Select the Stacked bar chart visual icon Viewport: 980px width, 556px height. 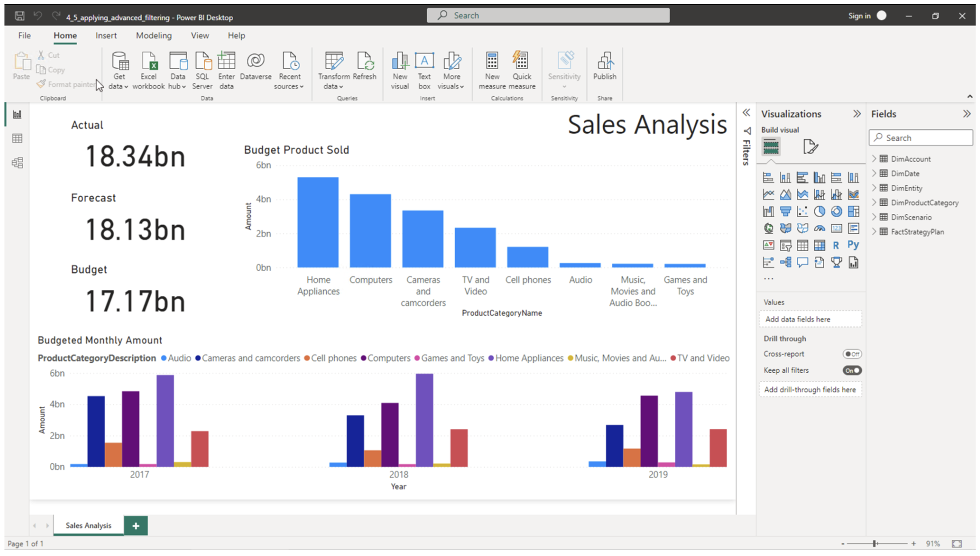click(768, 177)
